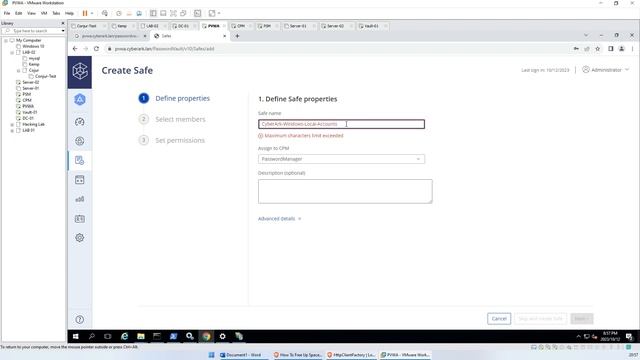The height and width of the screenshot is (360, 640).
Task: Toggle the VMware full screen icon
Action: [x=173, y=13]
